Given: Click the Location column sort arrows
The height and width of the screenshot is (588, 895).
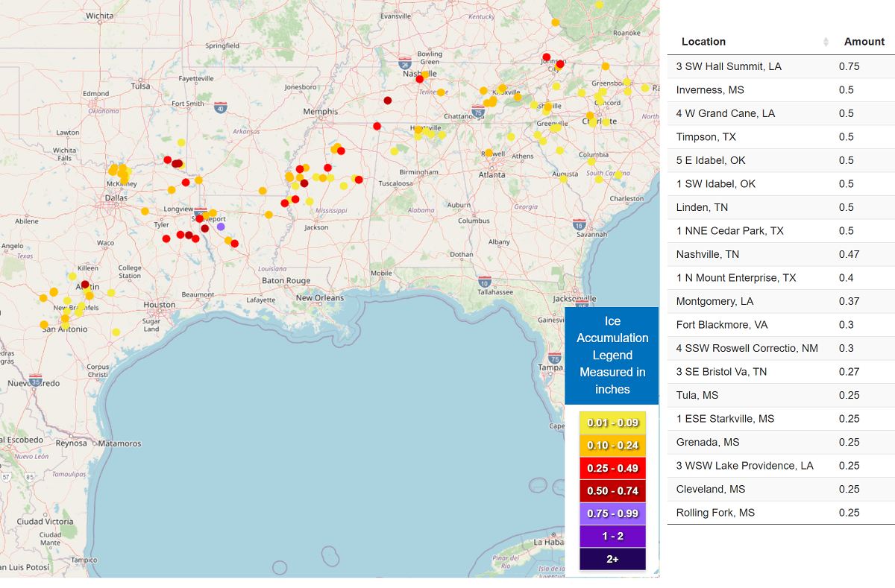Looking at the screenshot, I should tap(826, 42).
